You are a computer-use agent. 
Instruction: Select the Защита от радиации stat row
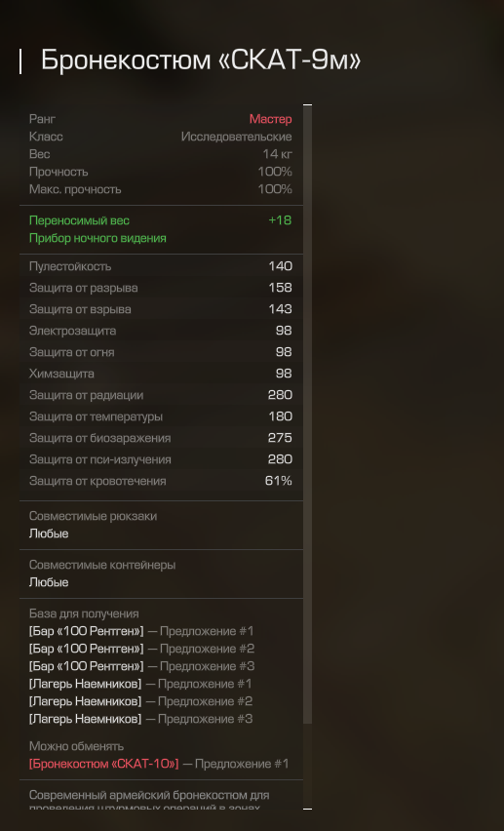161,395
